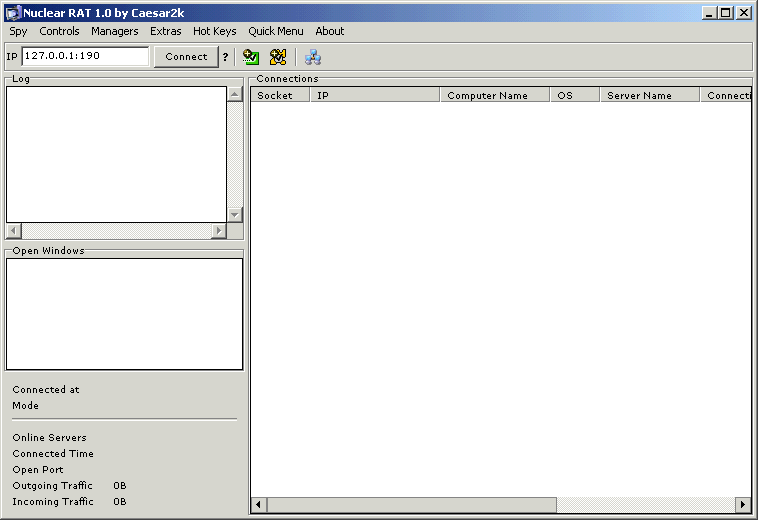This screenshot has width=758, height=520.
Task: Open the Hot Keys menu
Action: pos(214,31)
